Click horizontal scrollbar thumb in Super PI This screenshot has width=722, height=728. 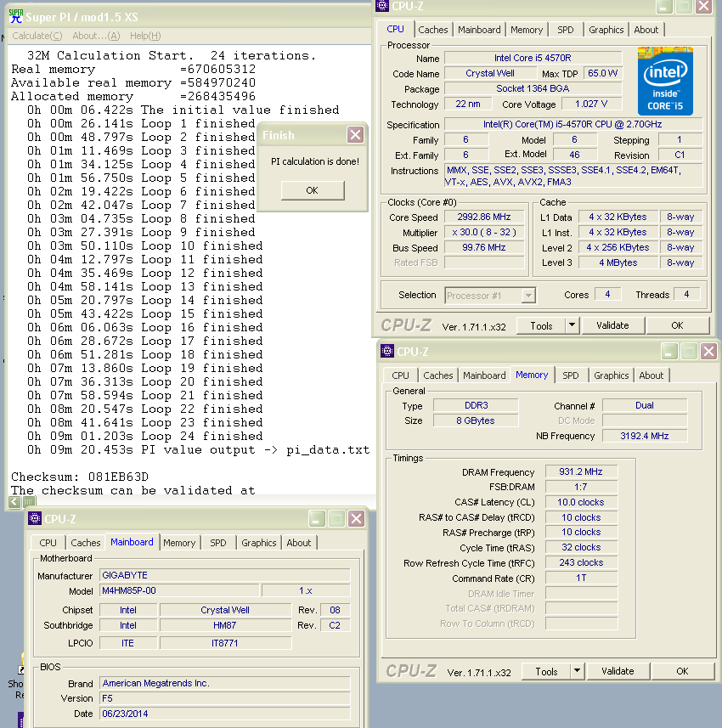29,501
